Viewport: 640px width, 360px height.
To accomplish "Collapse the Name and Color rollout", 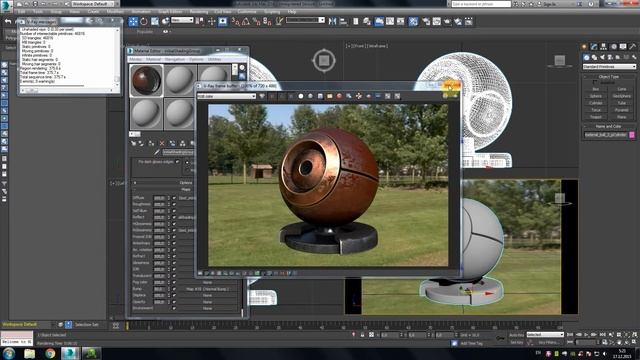I will pyautogui.click(x=609, y=127).
